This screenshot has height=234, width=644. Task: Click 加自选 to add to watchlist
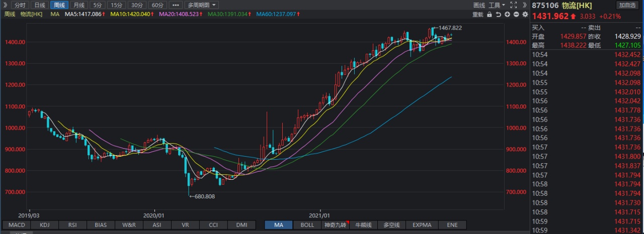click(x=627, y=5)
